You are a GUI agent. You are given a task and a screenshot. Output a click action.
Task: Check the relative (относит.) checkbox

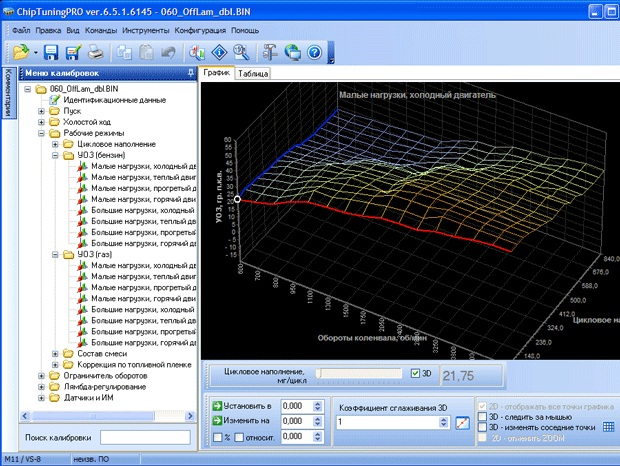pos(239,437)
